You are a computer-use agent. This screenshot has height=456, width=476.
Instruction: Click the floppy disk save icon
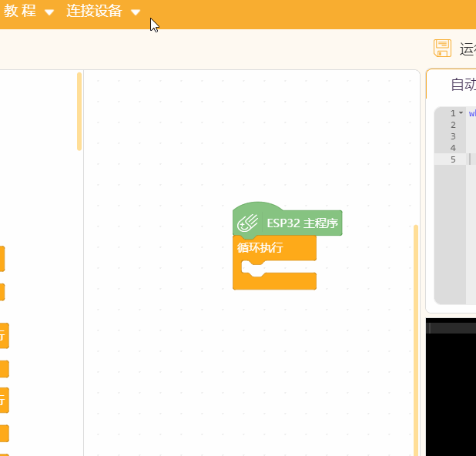[442, 49]
